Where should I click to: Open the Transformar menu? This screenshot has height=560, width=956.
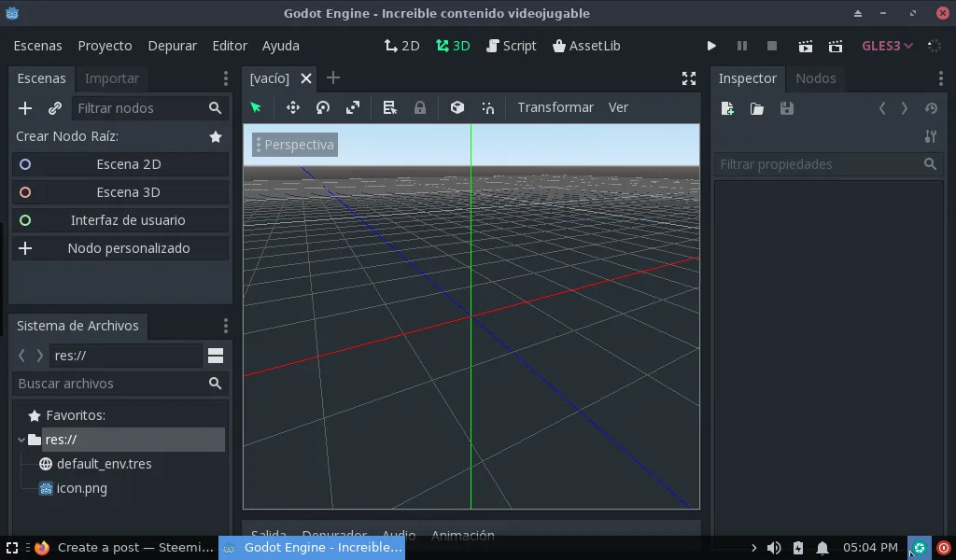point(555,107)
